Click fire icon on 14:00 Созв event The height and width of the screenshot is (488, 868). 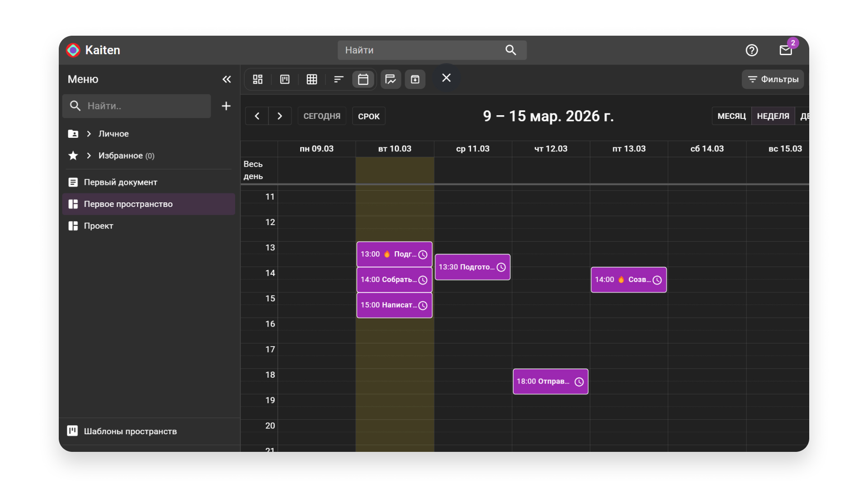pos(621,279)
